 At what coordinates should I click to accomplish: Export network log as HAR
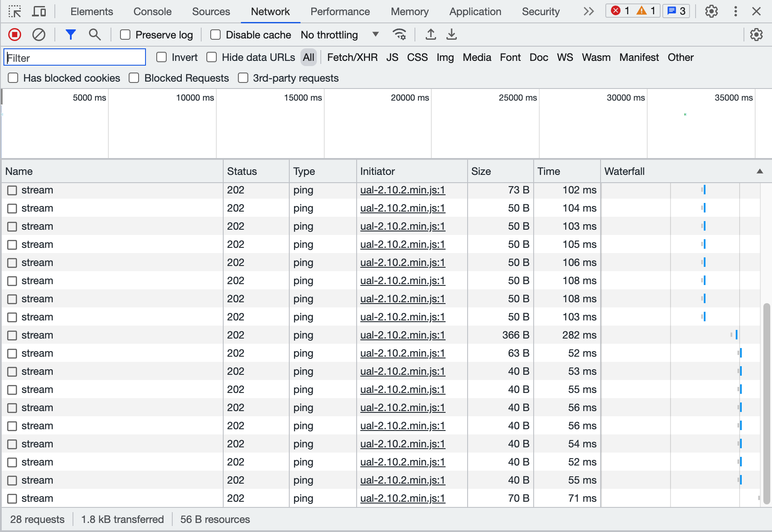[451, 35]
